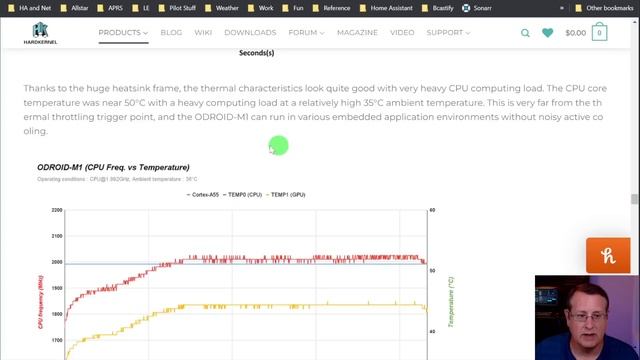
Task: Open the APRS bookmarks folder
Action: 110,8
